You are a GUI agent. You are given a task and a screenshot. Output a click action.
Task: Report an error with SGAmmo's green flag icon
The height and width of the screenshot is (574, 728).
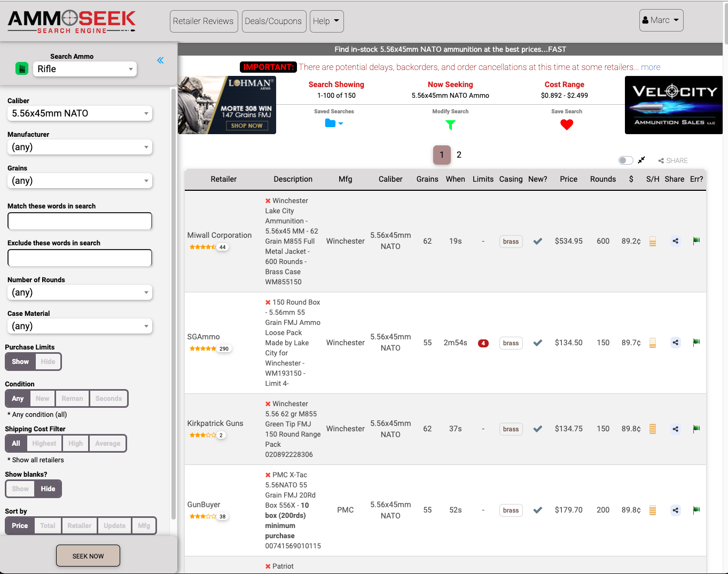696,342
